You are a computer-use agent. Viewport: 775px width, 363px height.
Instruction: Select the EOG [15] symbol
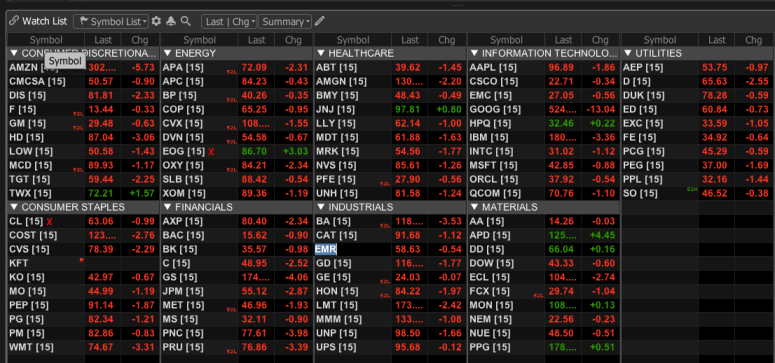tap(183, 151)
